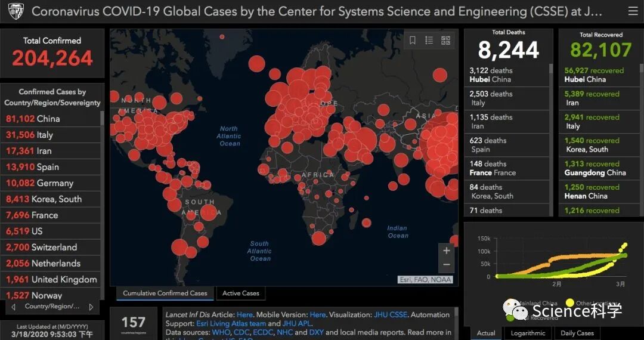Select Spain in confirmed cases list
This screenshot has height=340, width=644.
pos(51,166)
